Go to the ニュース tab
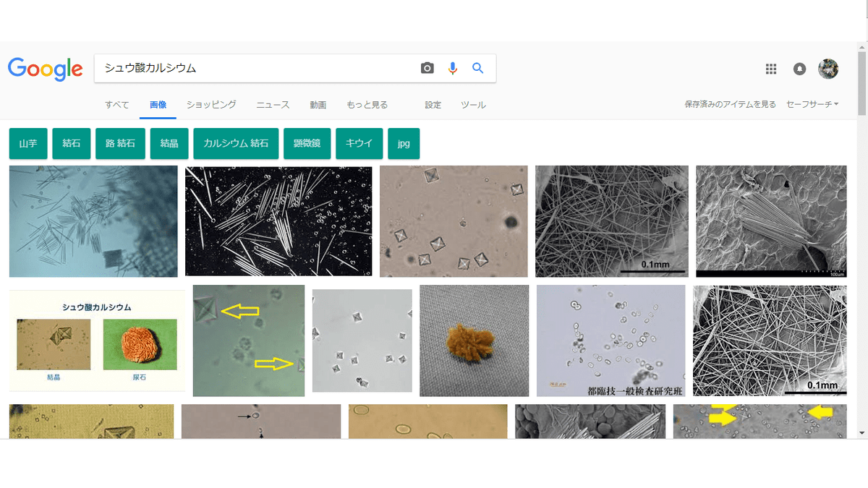The image size is (868, 488). [x=273, y=105]
